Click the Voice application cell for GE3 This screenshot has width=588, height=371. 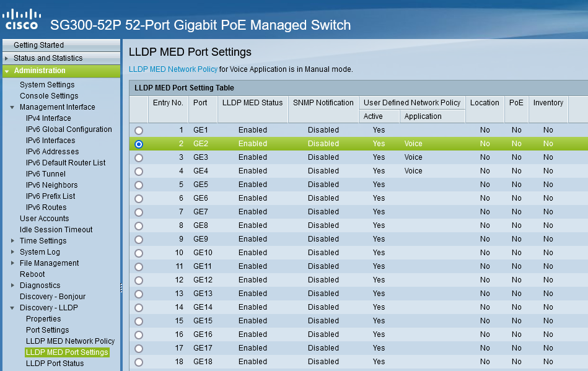click(413, 157)
